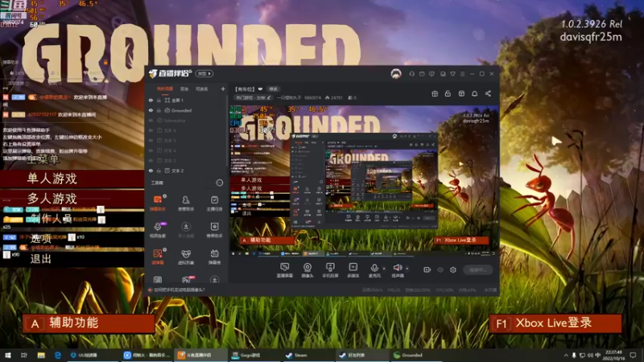Viewport: 644px width, 362px height.
Task: Open the hamburger menu in title bar
Action: click(x=462, y=74)
